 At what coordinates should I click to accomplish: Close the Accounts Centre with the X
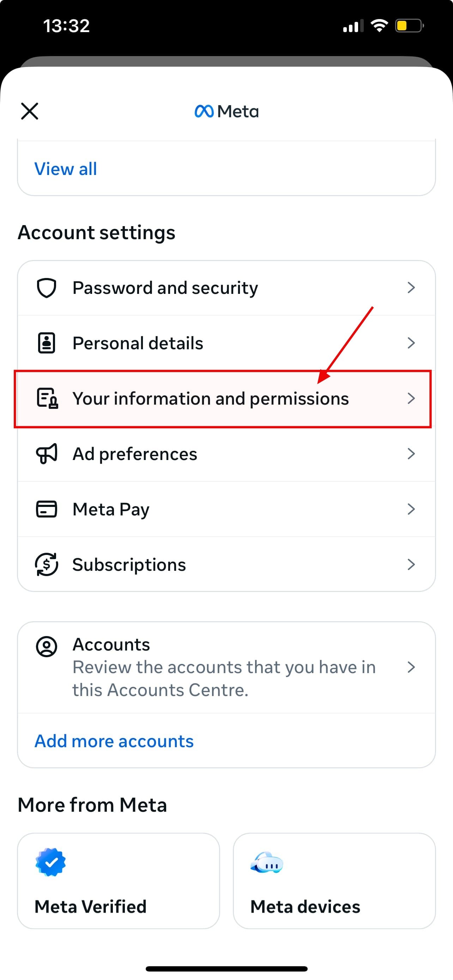coord(30,111)
